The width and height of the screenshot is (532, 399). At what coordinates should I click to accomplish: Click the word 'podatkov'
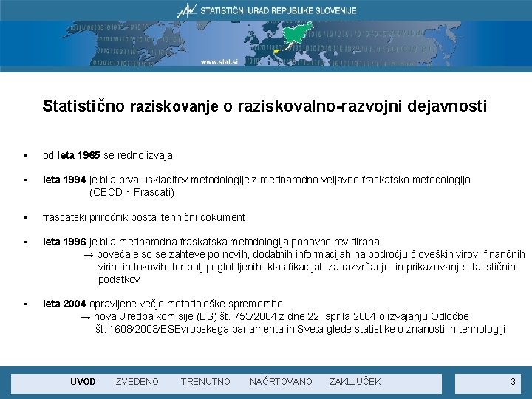coord(119,279)
